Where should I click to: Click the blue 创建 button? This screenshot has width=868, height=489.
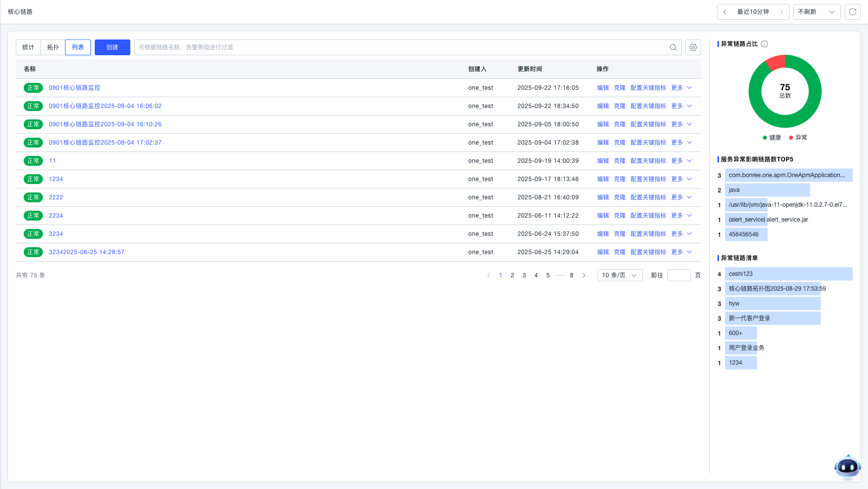pos(112,47)
